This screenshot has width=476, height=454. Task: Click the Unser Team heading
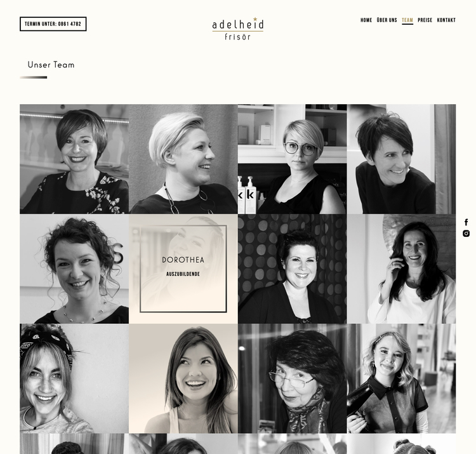pyautogui.click(x=51, y=65)
